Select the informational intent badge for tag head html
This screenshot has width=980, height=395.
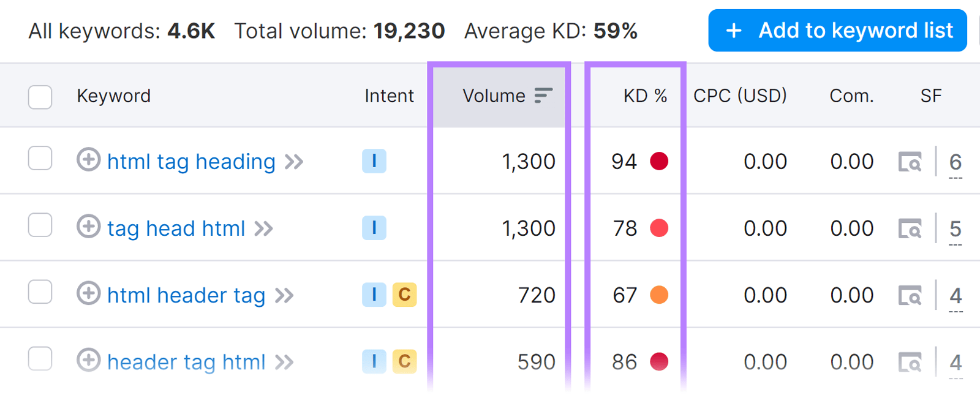(374, 228)
